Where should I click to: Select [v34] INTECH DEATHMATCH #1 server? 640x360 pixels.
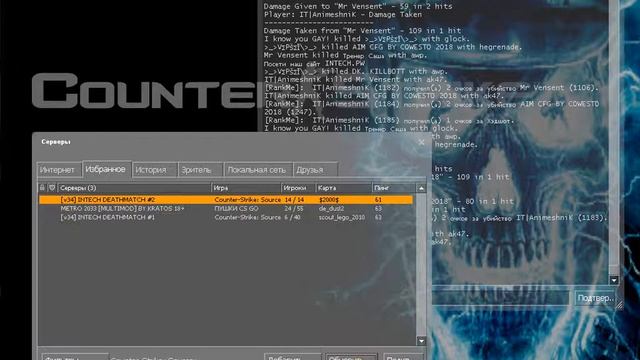226,218
